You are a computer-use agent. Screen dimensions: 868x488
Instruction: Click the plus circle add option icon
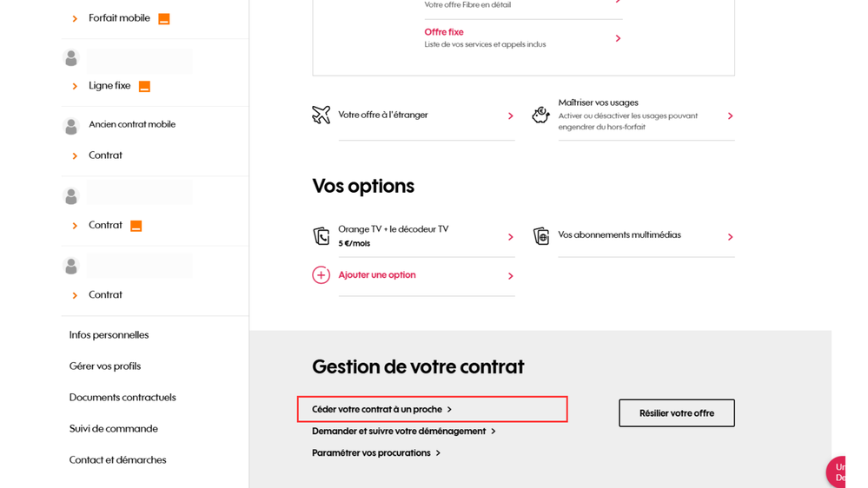tap(321, 275)
